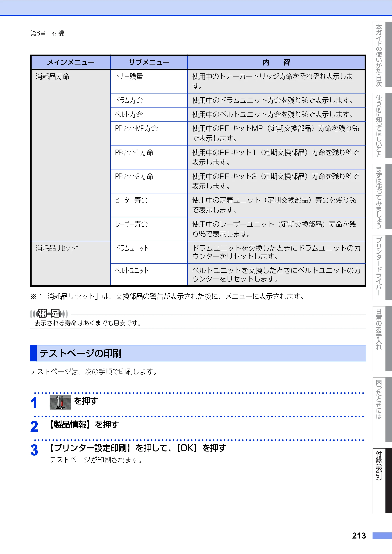Select the ドラム寿命 submenu cell
392x554 pixels.
[149, 100]
